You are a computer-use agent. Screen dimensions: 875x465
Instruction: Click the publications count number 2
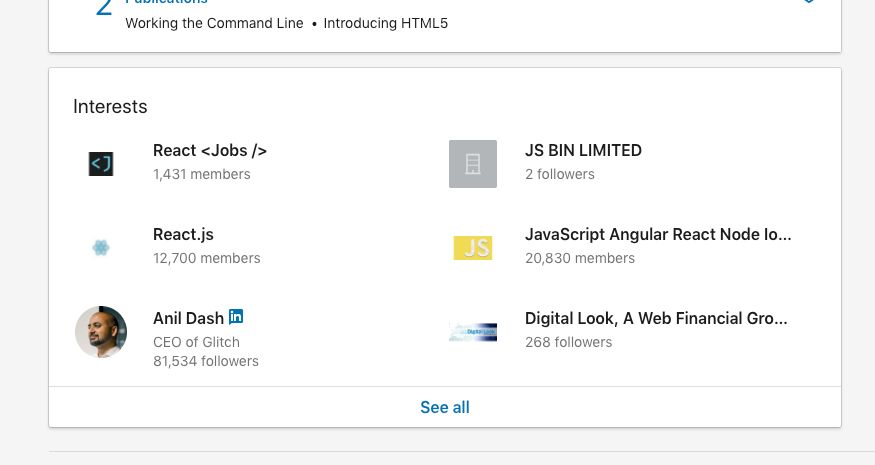[104, 7]
